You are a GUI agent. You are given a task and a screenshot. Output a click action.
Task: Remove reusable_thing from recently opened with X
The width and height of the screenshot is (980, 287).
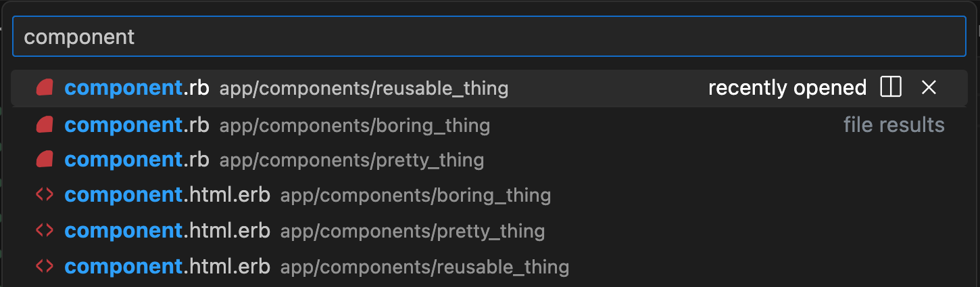click(929, 87)
